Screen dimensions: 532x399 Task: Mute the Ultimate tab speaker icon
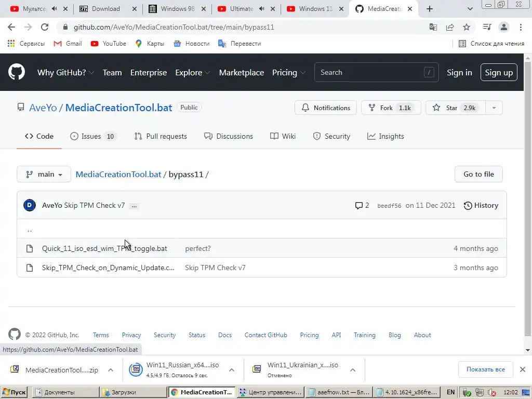261,9
